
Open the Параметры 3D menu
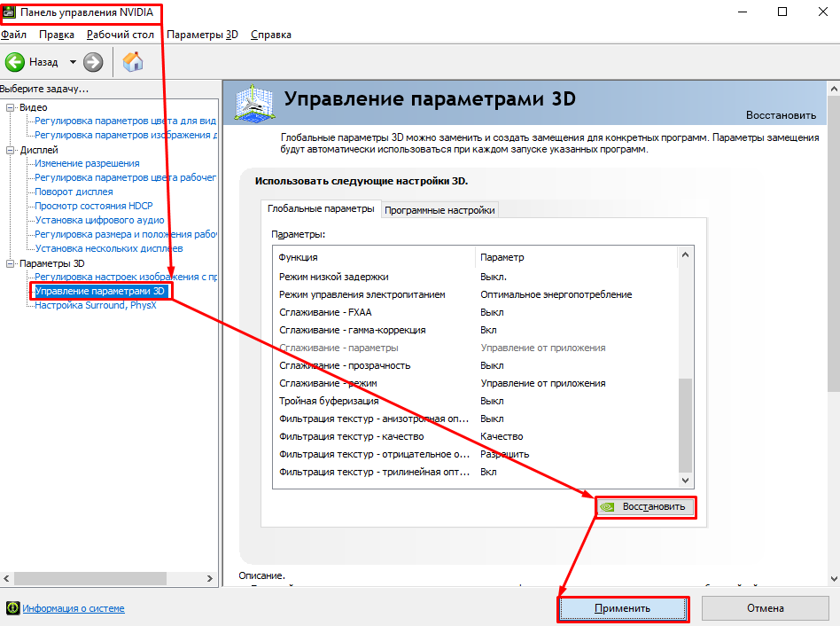point(202,35)
